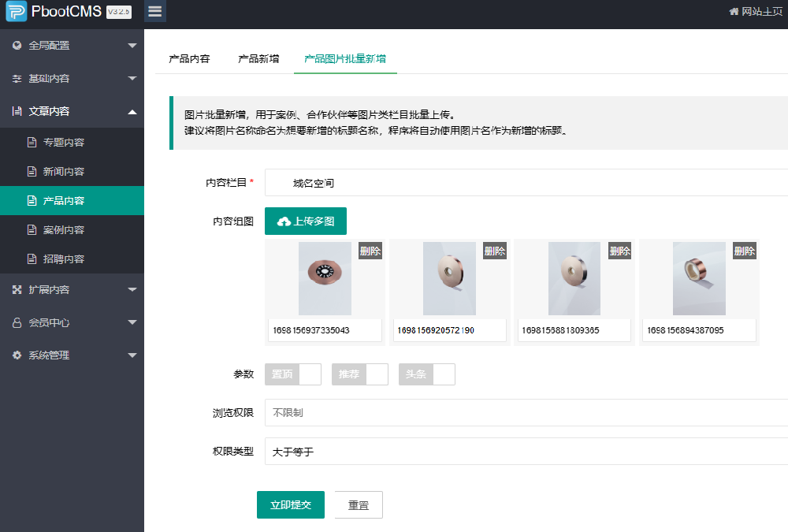Click the PbootCMS logo icon
The width and height of the screenshot is (788, 532).
coord(16,12)
